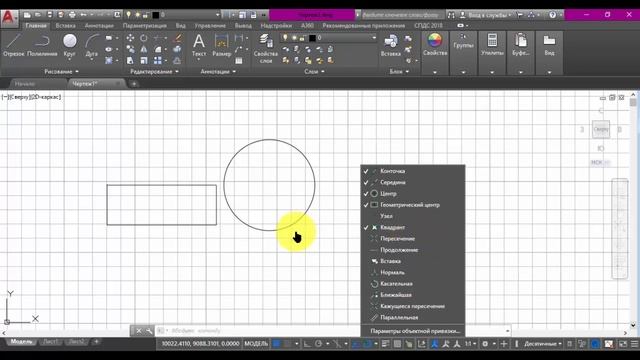640x360 pixels.
Task: Switch to the Вставка ribbon tab
Action: tap(65, 25)
